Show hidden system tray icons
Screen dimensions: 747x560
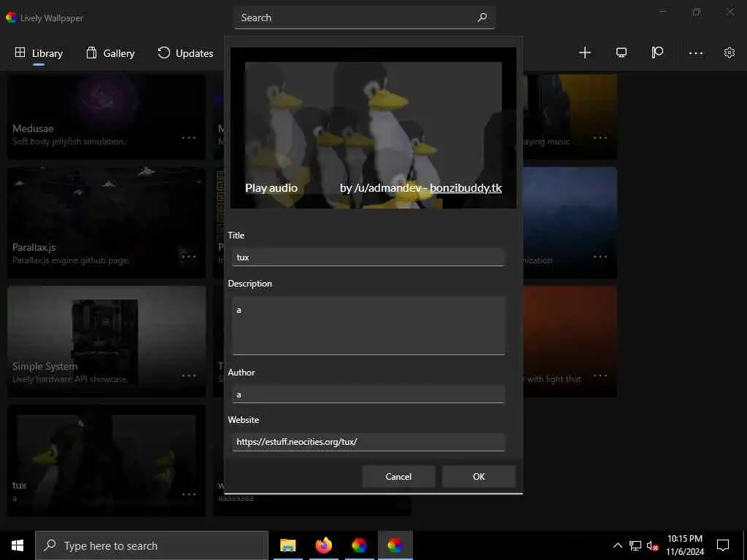[617, 545]
